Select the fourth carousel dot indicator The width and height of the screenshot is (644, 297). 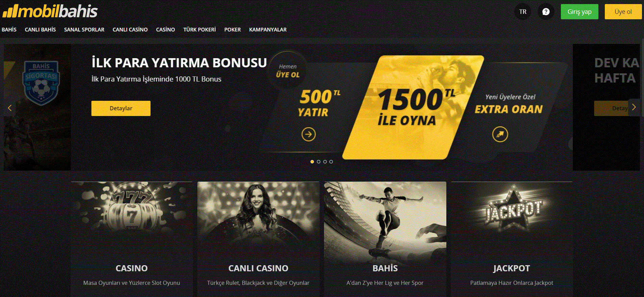point(331,162)
